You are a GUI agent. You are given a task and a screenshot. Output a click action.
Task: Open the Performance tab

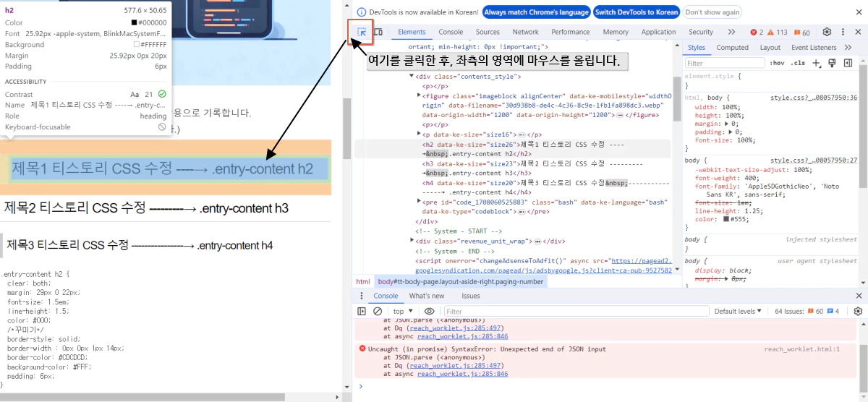570,32
